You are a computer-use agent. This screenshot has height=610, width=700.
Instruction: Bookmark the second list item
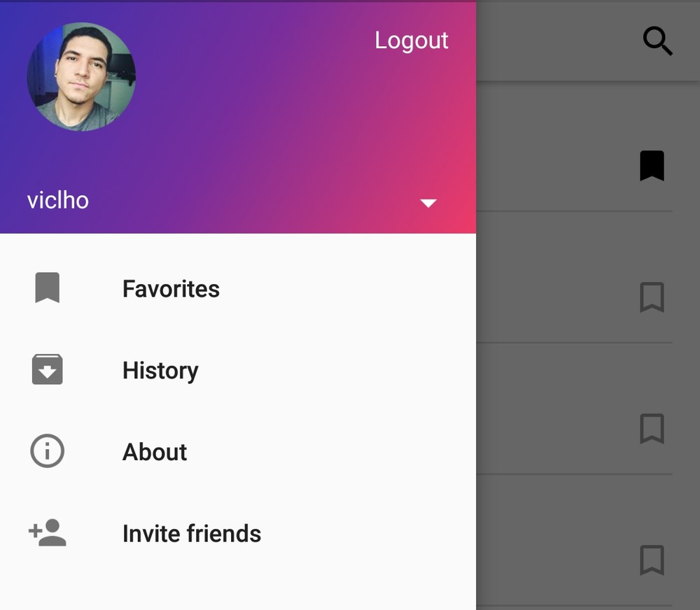652,297
